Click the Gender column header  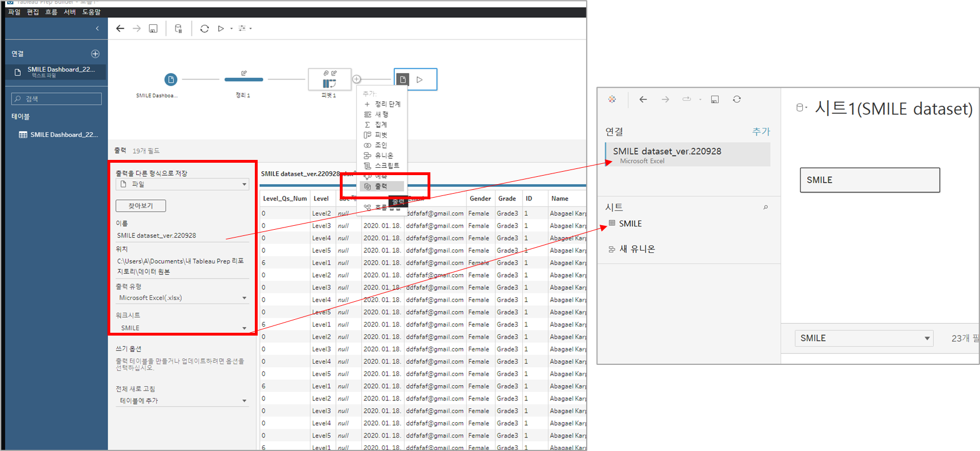point(480,199)
